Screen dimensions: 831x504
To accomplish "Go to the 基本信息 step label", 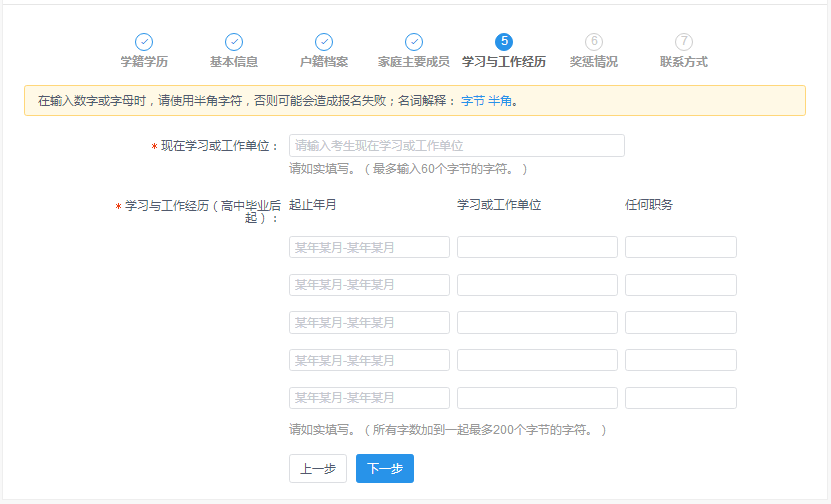I will pos(234,62).
